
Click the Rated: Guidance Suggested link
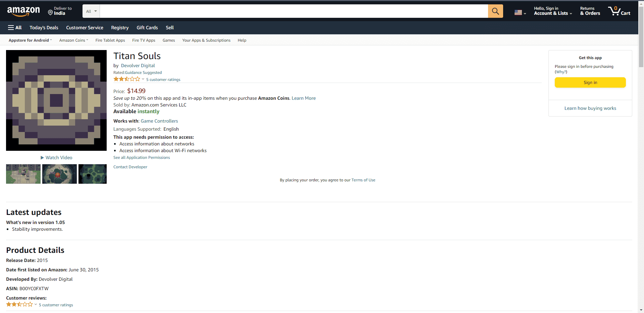point(138,73)
